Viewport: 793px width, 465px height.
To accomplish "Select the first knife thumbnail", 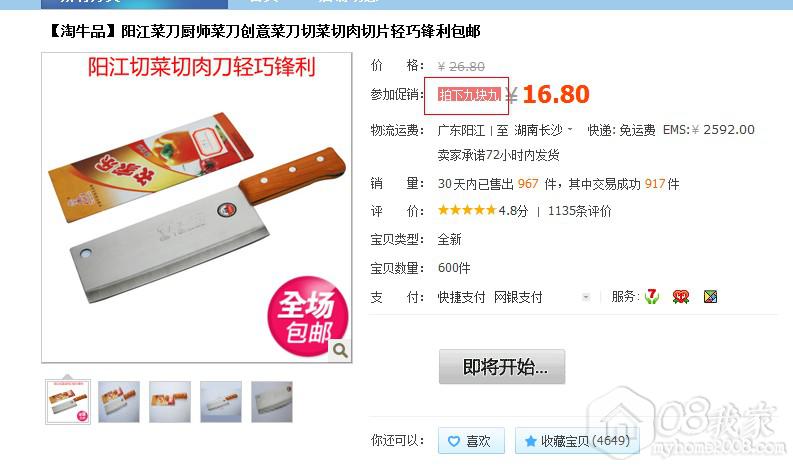I will (68, 402).
